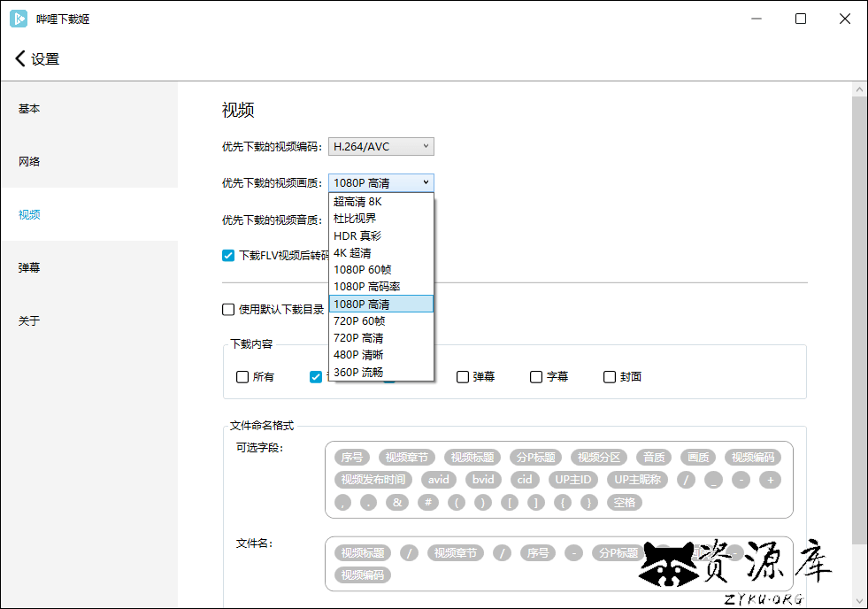Click the bvid field tag
Viewport: 868px width, 609px height.
tap(483, 480)
